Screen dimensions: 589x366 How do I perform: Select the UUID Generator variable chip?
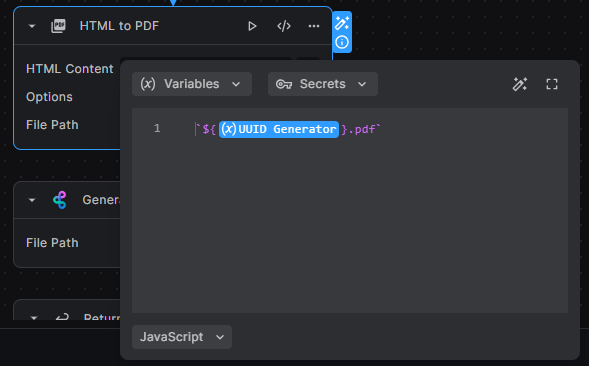point(279,129)
